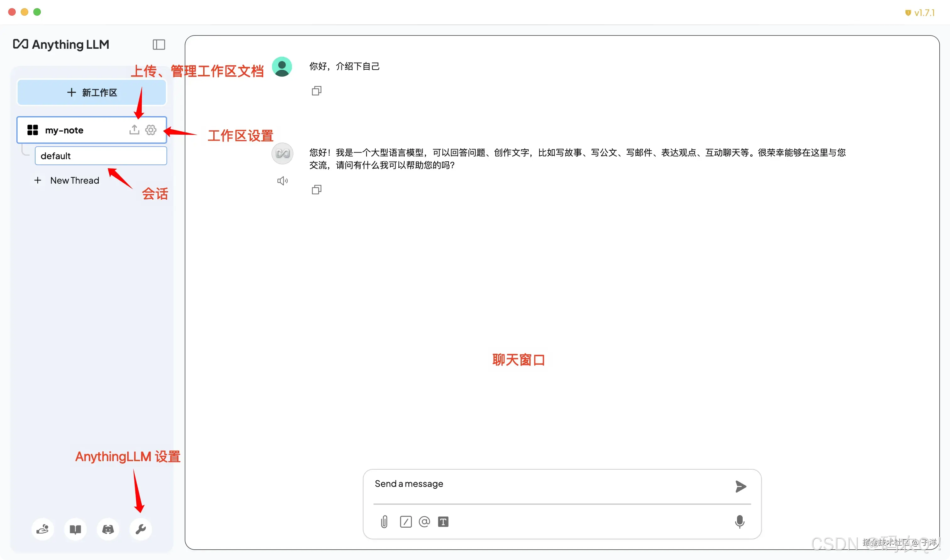The width and height of the screenshot is (950, 560).
Task: Play the response audio via speaker icon
Action: tap(282, 181)
